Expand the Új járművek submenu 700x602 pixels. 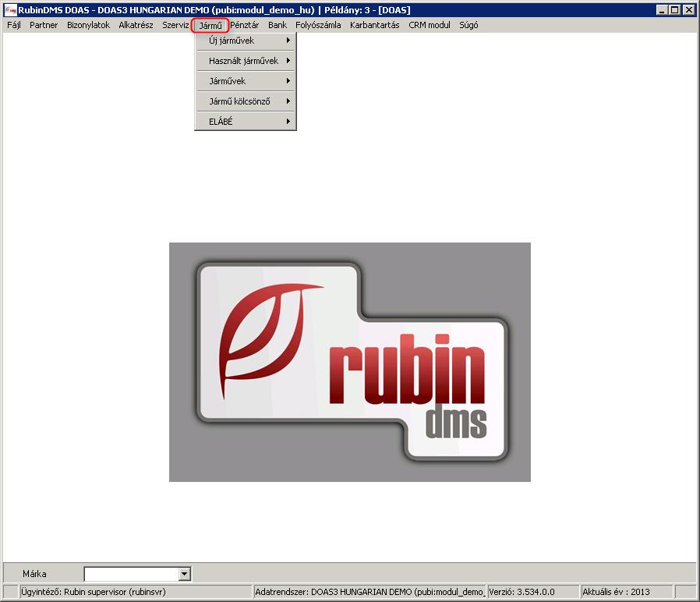(x=246, y=41)
